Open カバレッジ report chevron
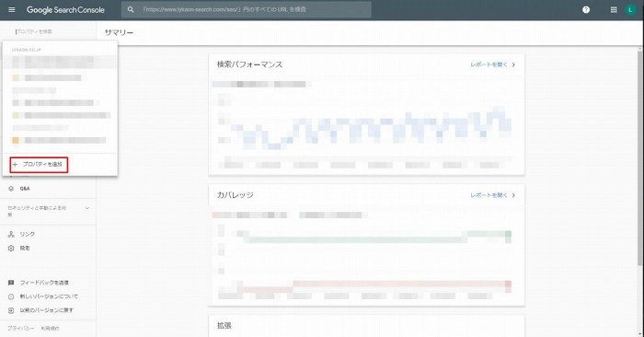Image resolution: width=644 pixels, height=337 pixels. [513, 195]
